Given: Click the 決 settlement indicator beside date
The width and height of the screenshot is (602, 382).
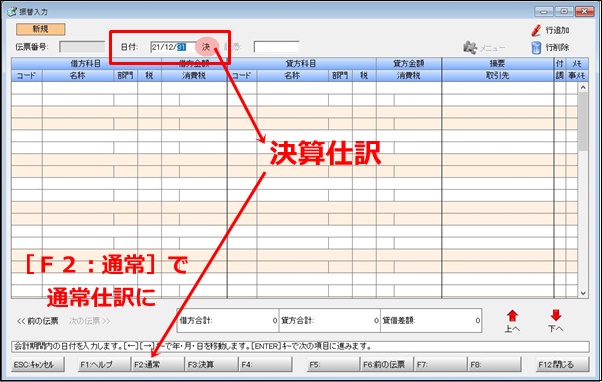Looking at the screenshot, I should pyautogui.click(x=207, y=47).
